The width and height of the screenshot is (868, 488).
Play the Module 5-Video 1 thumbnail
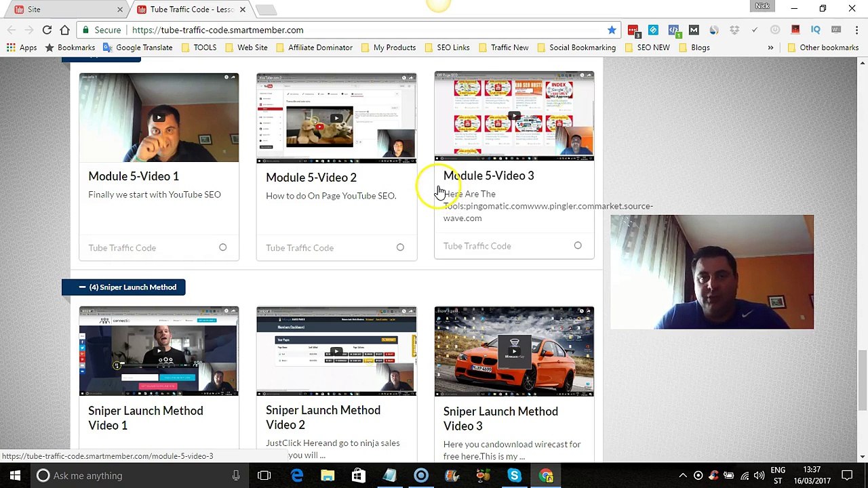(x=159, y=118)
